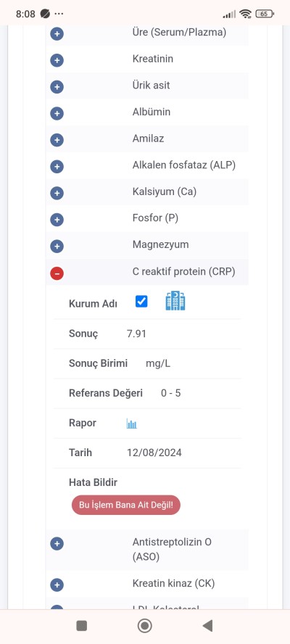Select the C reaktif protein (CRP) label
This screenshot has height=644, width=290.
(x=183, y=271)
